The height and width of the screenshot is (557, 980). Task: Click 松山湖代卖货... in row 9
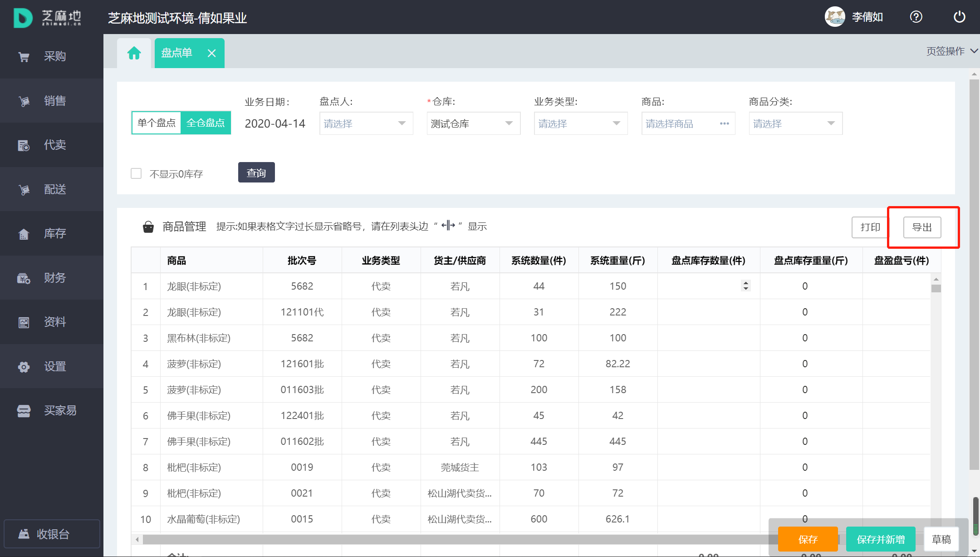[x=460, y=493]
